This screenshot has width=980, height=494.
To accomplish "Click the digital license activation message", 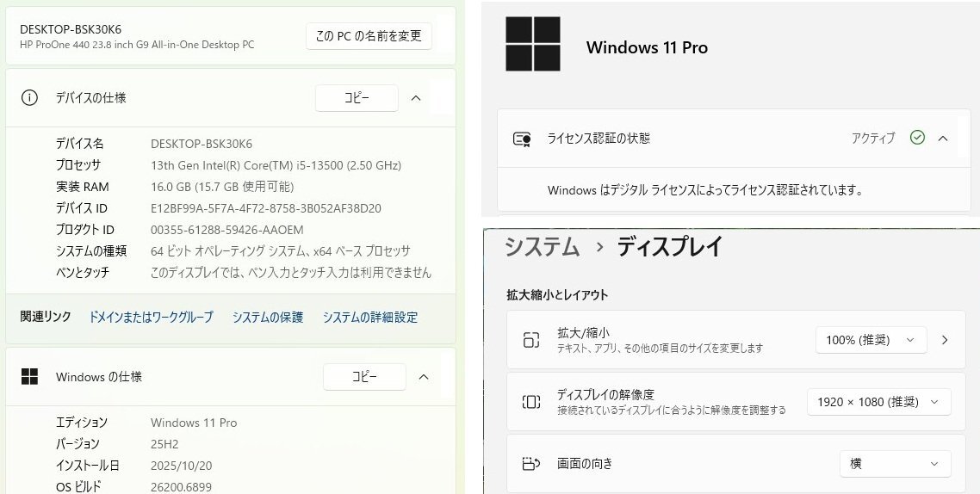I will 705,190.
